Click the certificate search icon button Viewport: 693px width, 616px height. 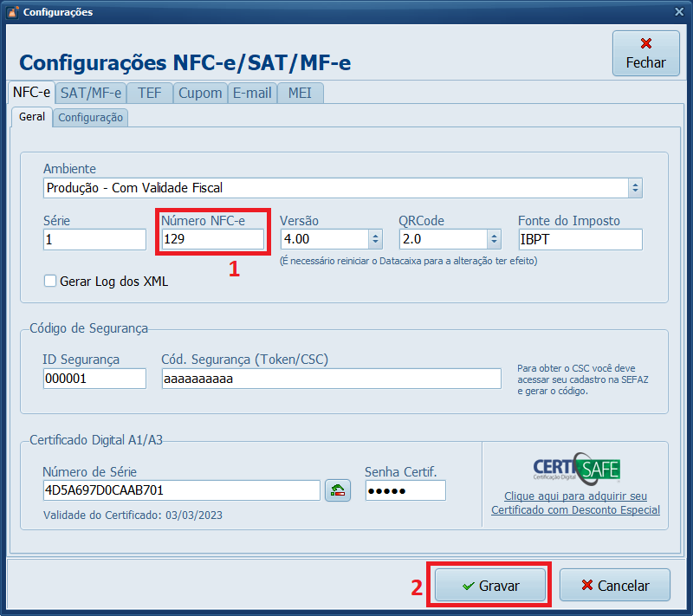click(337, 490)
